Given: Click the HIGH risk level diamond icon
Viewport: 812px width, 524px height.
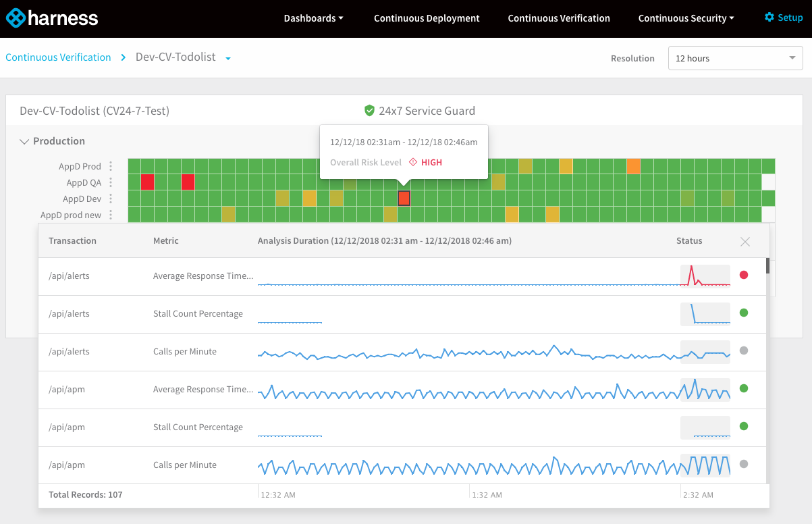Looking at the screenshot, I should [x=413, y=162].
